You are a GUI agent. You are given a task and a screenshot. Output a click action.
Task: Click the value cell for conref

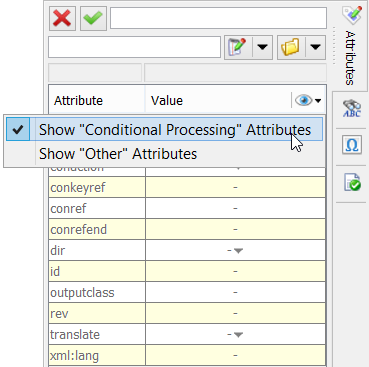(x=235, y=208)
